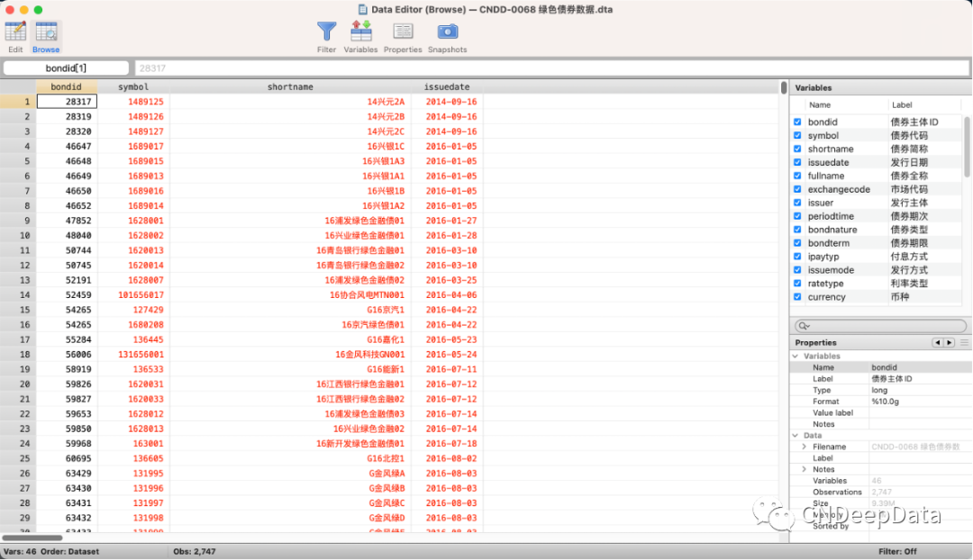Click the cell value field showing 28317
973x560 pixels.
(x=551, y=68)
